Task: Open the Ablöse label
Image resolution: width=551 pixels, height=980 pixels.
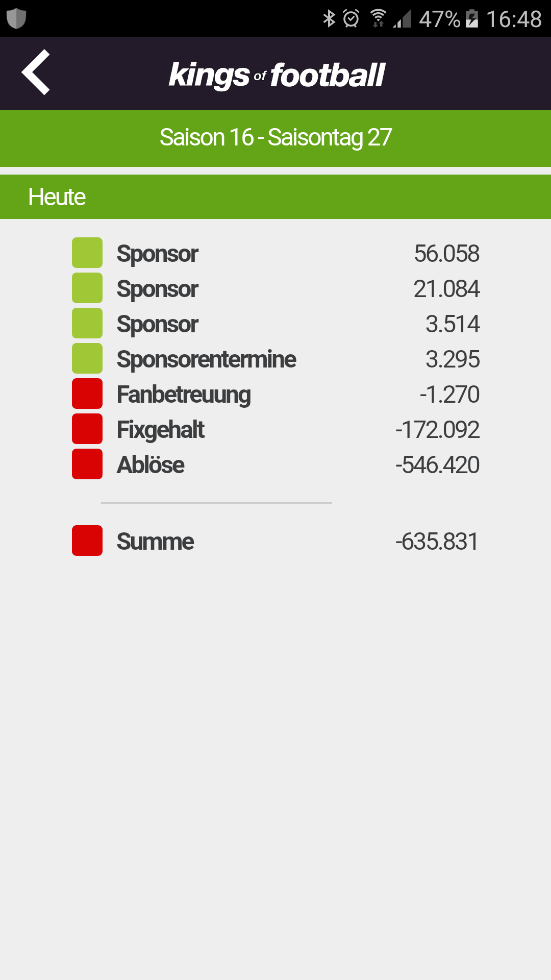Action: [x=151, y=464]
